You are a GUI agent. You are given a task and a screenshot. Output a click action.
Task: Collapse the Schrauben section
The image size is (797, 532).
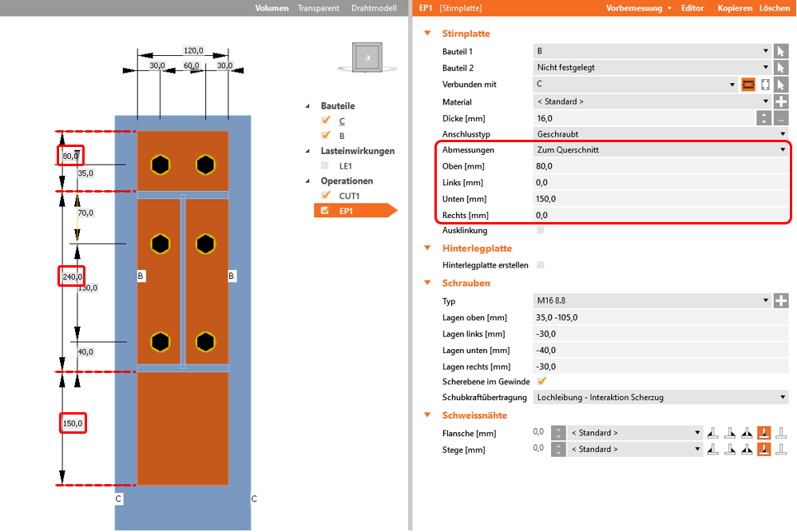[x=427, y=283]
